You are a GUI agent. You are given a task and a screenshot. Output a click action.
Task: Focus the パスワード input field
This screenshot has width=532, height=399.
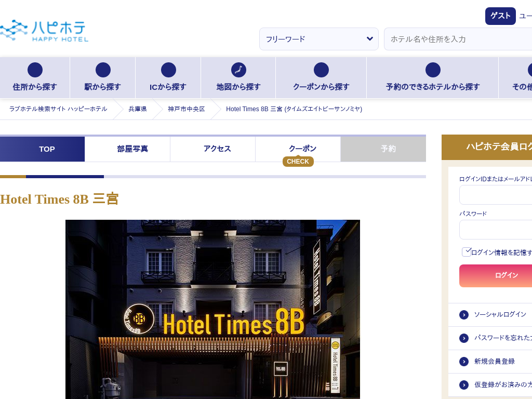point(496,230)
